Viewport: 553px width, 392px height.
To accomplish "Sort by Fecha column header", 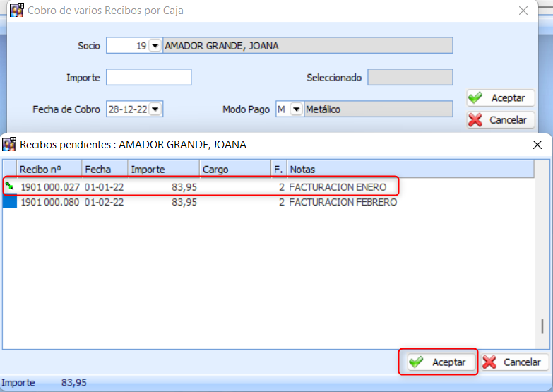I will (x=104, y=170).
